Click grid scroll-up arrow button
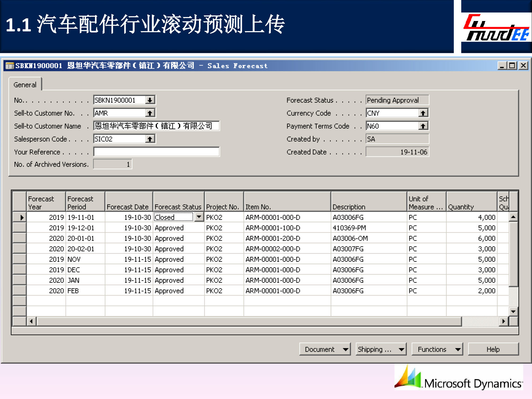532x399 pixels. 513,217
